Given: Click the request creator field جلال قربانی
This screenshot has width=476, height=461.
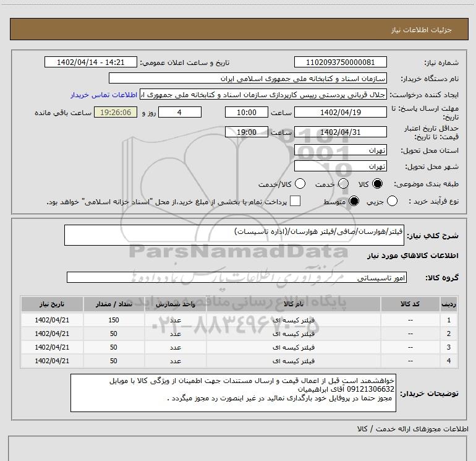Looking at the screenshot, I should point(263,95).
